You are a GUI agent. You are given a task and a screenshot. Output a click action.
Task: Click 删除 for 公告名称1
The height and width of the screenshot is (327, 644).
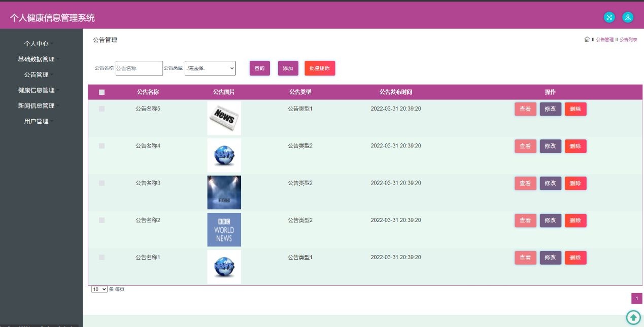click(x=575, y=258)
